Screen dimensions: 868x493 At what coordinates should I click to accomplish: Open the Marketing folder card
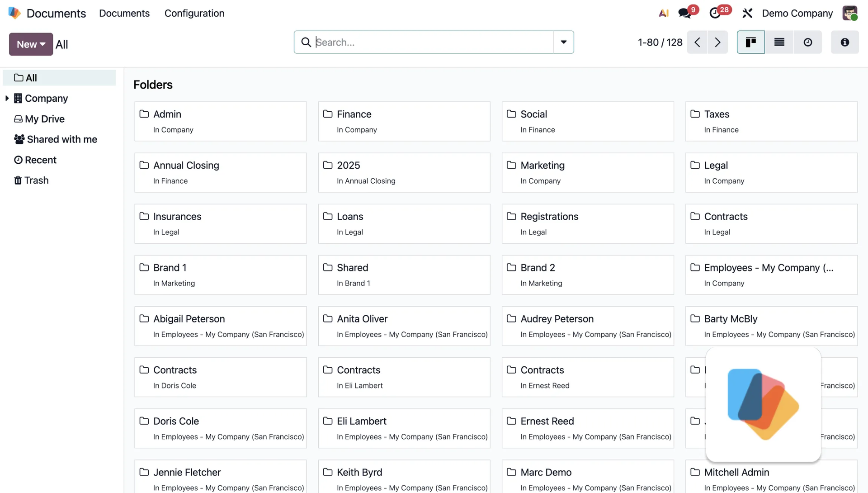(588, 172)
